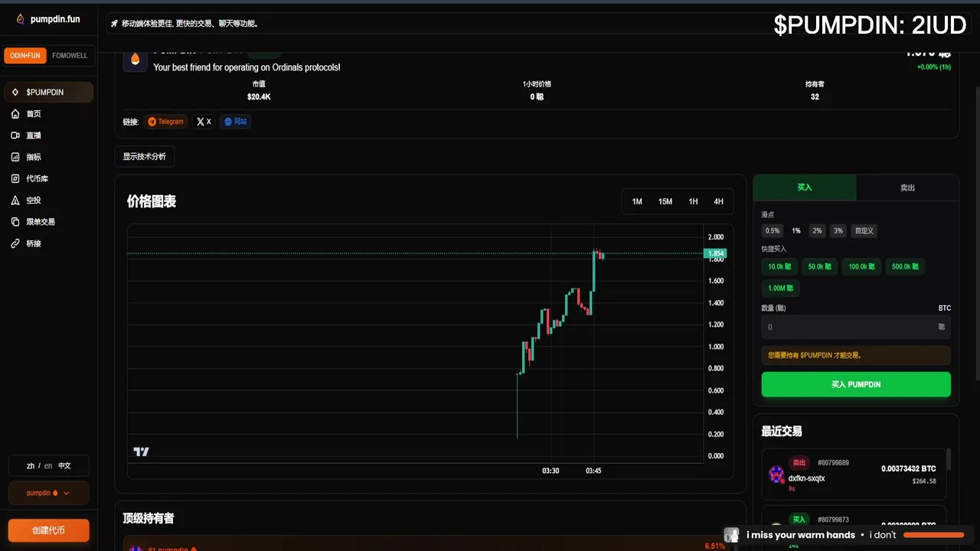Screen dimensions: 980x551
Task: Open the 网站 website link
Action: (236, 122)
